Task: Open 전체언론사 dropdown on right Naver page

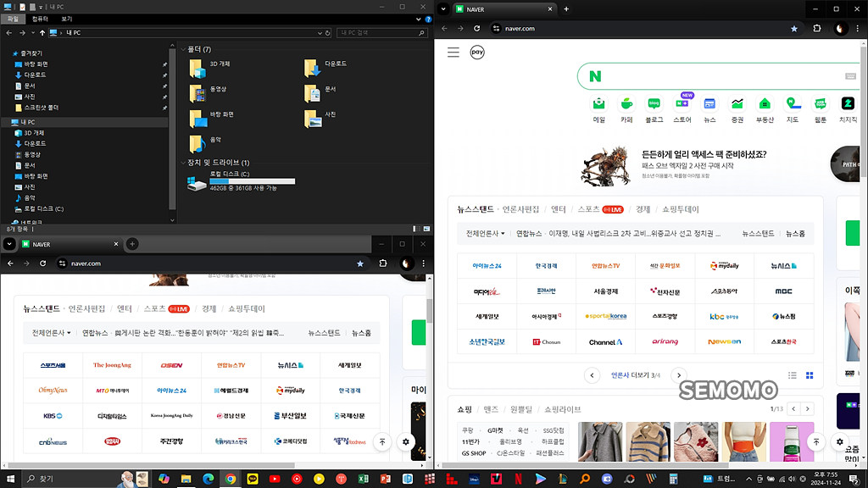Action: 486,234
